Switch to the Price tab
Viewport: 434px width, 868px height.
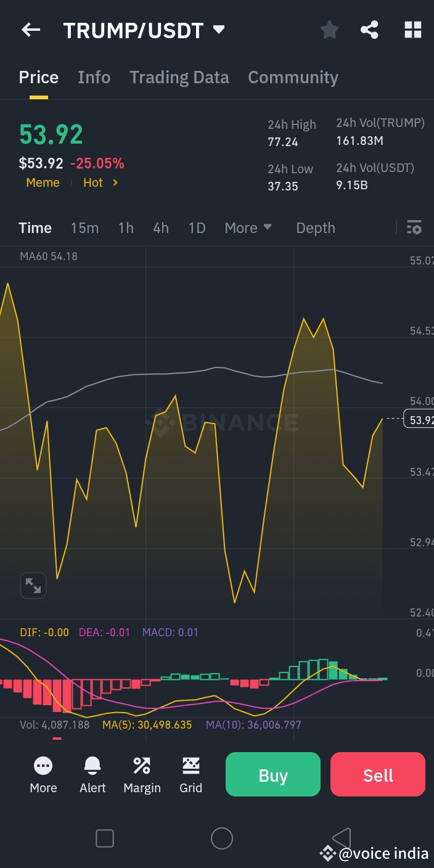[x=39, y=78]
